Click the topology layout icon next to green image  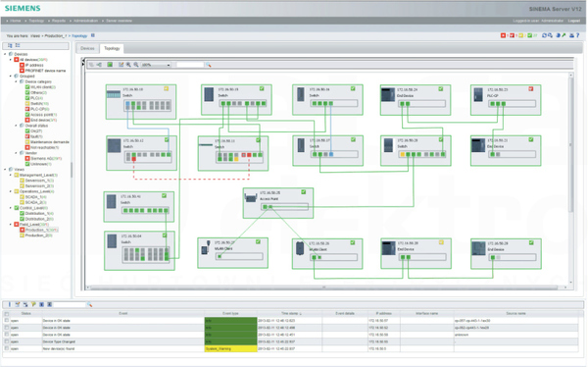point(99,65)
